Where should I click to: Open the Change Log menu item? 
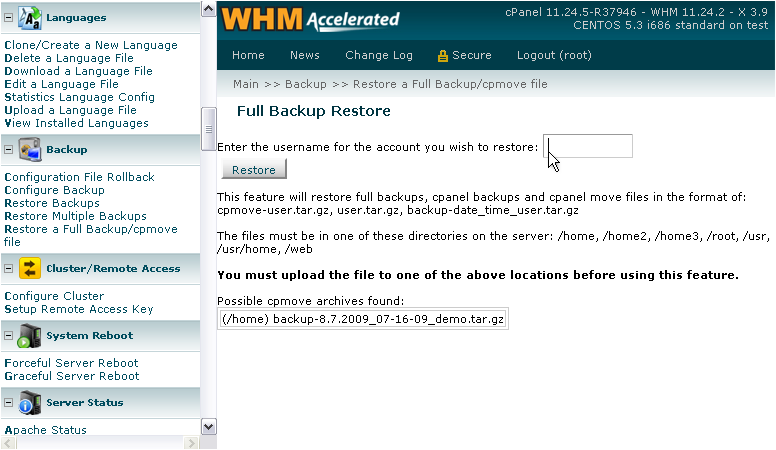[379, 56]
